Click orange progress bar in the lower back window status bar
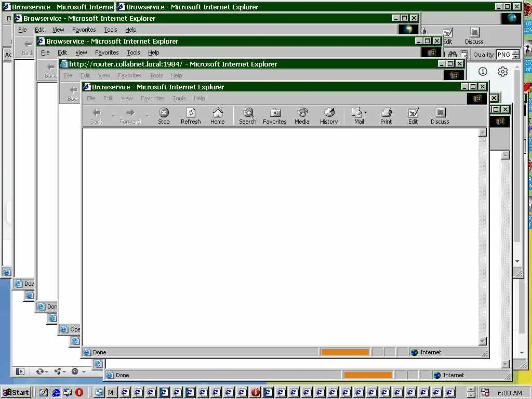This screenshot has width=532, height=399. 368,375
